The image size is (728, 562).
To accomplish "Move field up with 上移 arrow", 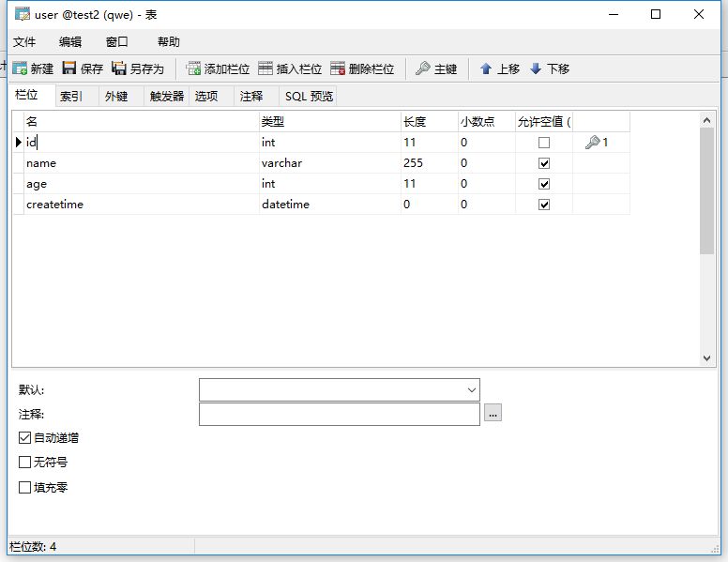I will coord(486,68).
